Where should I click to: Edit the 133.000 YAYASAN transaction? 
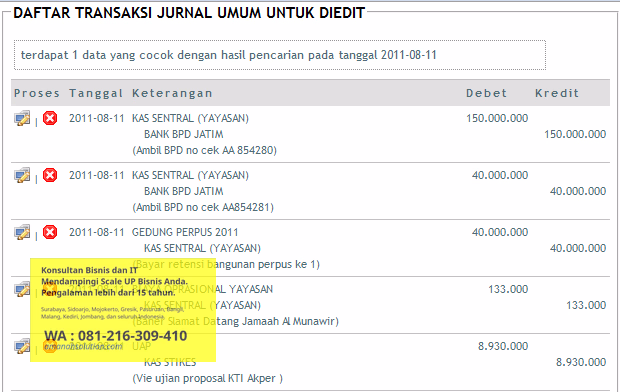[x=22, y=289]
